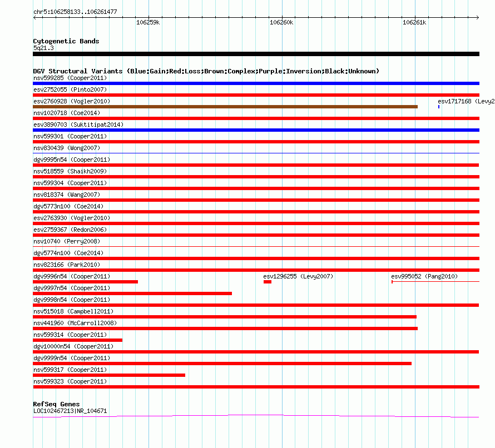
Task: Click the esv2760928 (Vogler2010) label
Action: [72, 101]
